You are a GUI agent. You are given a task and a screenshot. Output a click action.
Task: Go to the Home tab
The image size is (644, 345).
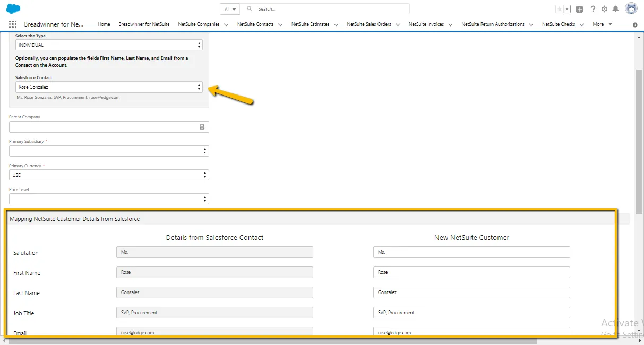click(x=104, y=24)
